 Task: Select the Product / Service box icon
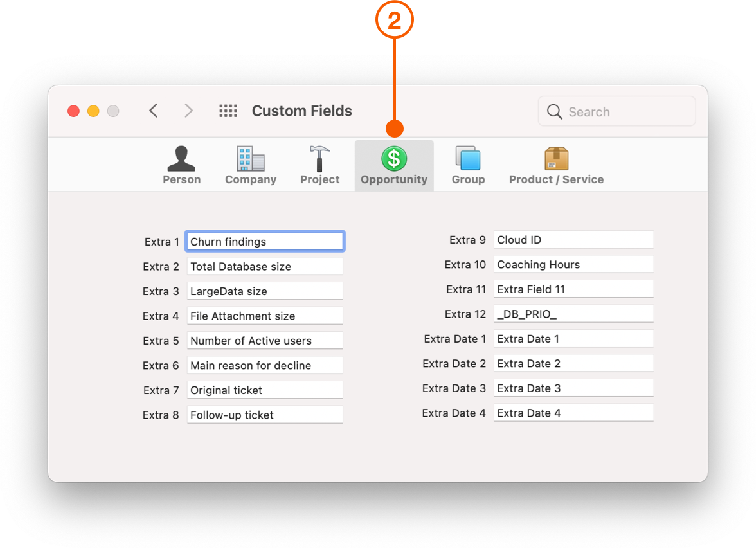(x=557, y=159)
